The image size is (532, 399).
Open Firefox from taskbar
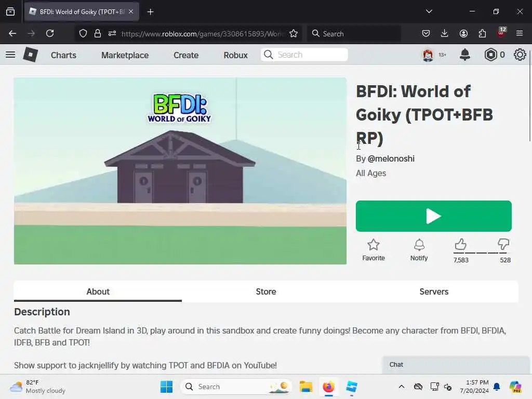click(x=328, y=387)
